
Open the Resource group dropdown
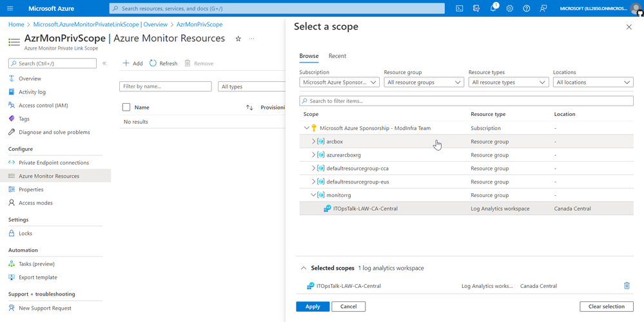(424, 82)
